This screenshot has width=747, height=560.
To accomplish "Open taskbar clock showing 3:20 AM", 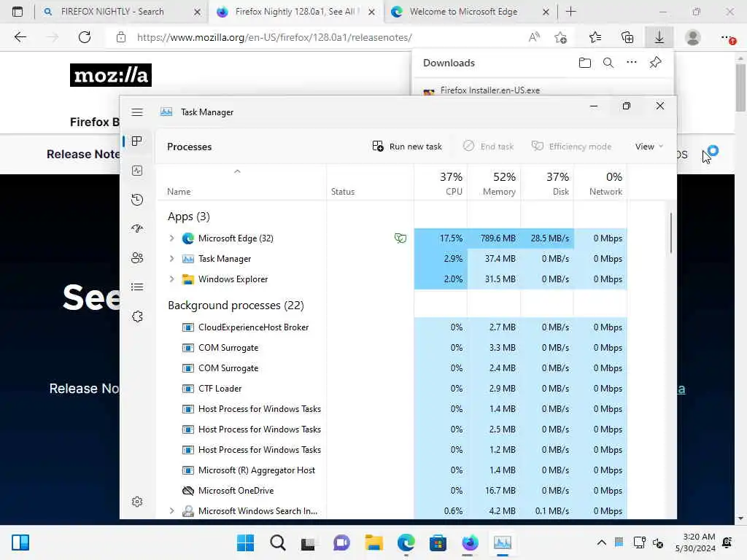I will [x=695, y=542].
